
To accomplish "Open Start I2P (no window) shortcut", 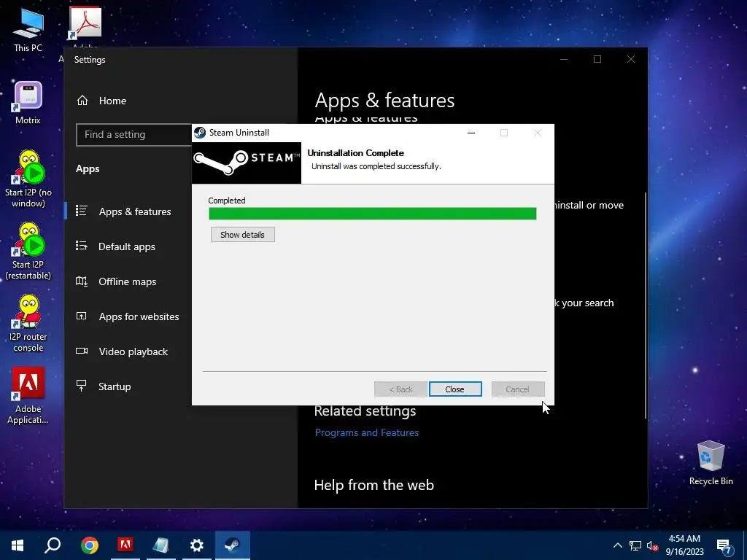I will tap(28, 179).
